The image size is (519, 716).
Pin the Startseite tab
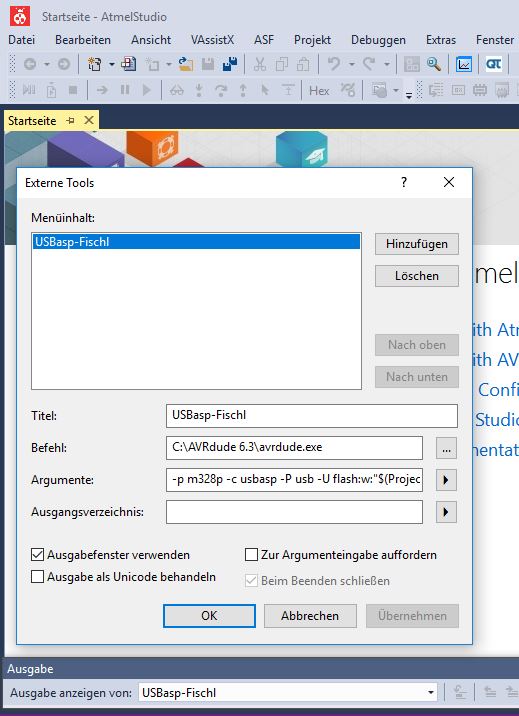coord(70,121)
